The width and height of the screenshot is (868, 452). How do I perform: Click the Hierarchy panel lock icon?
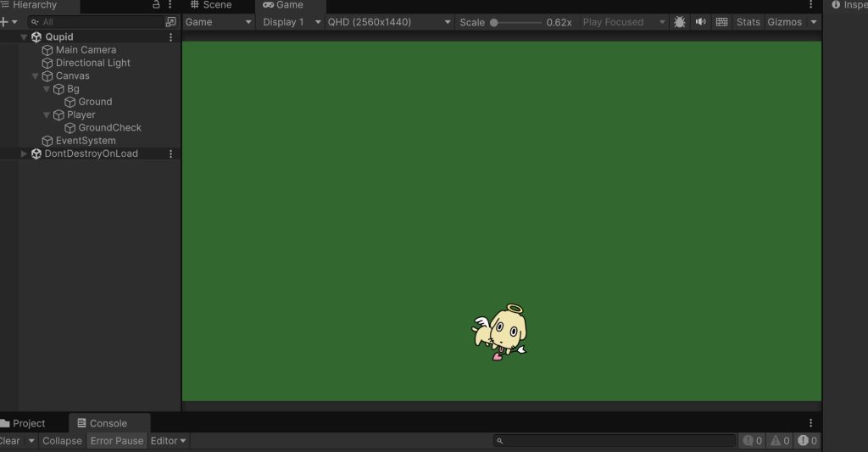[156, 5]
